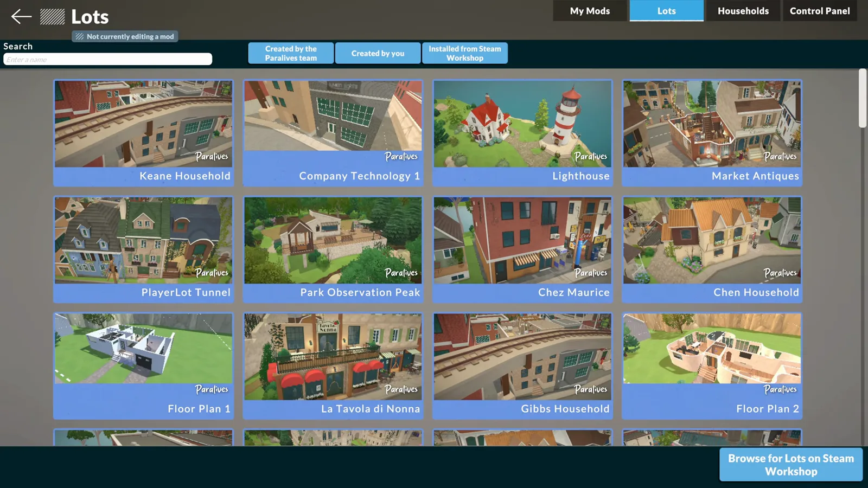The height and width of the screenshot is (488, 868).
Task: Open the PlayerLot Tunnel lot
Action: pyautogui.click(x=143, y=249)
